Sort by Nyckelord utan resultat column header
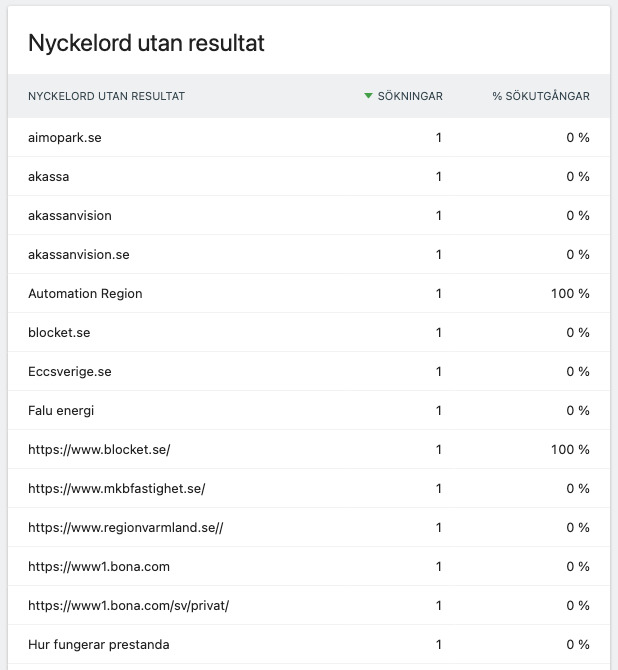 [x=106, y=97]
